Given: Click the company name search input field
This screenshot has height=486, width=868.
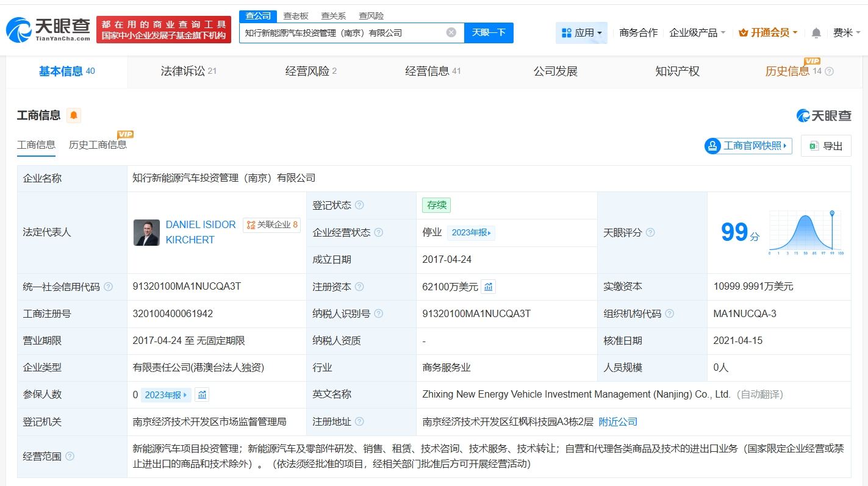Looking at the screenshot, I should click(342, 33).
